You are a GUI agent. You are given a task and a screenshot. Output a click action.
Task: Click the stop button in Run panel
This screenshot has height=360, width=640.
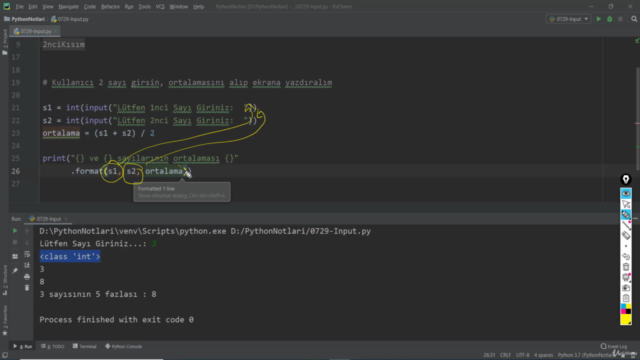coord(15,242)
